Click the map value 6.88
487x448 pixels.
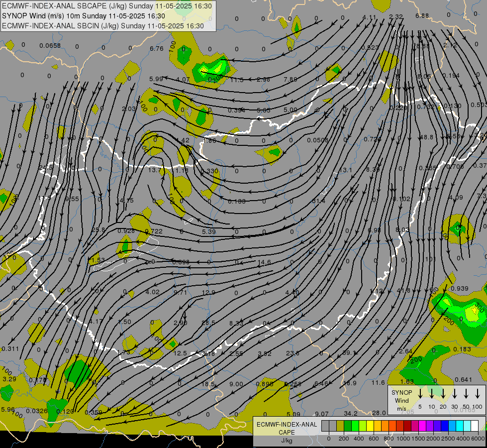[x=422, y=15]
